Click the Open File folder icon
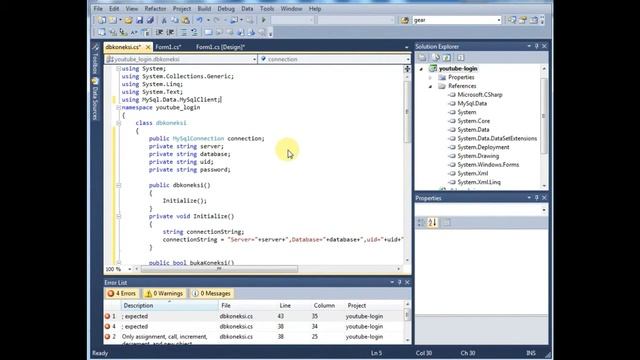Viewport: 640px width, 360px height. tap(128, 20)
